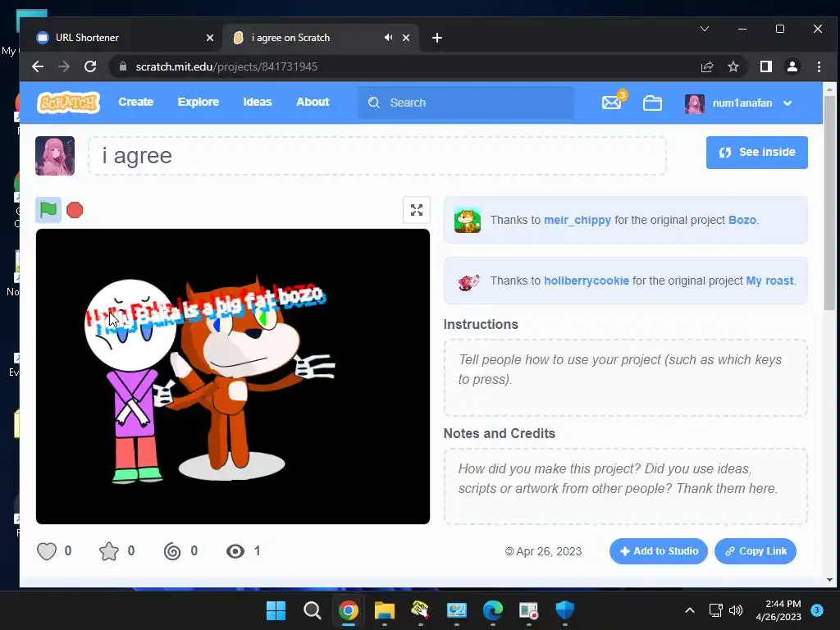Open the volume speaker in system tray

(736, 610)
